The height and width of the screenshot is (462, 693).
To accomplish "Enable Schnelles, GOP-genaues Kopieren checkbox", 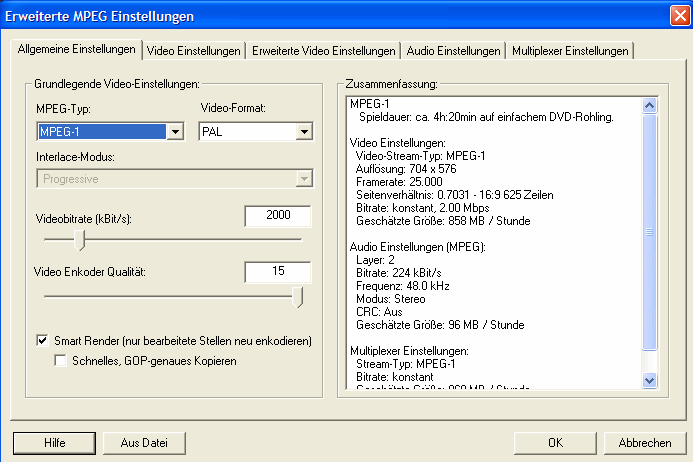I will point(61,359).
